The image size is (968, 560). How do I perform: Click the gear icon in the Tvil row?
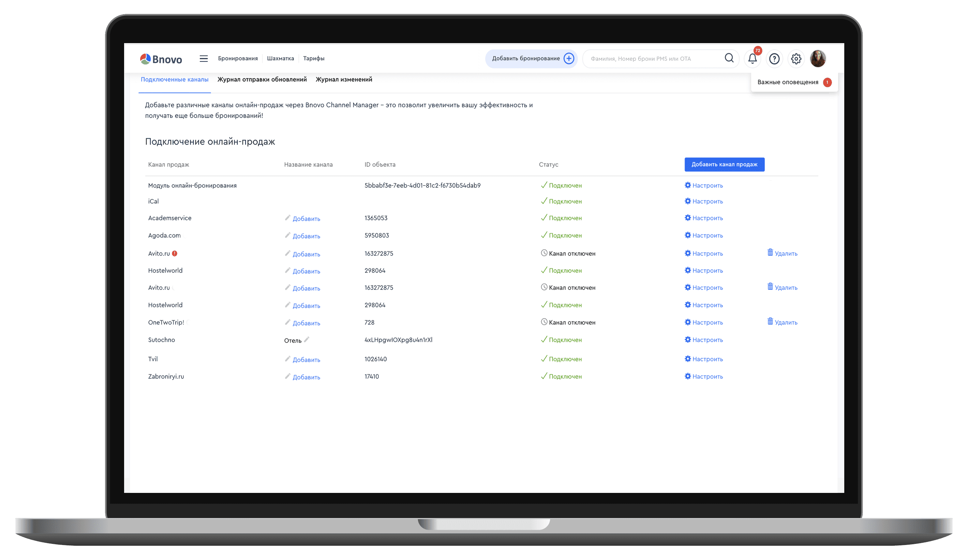coord(688,359)
